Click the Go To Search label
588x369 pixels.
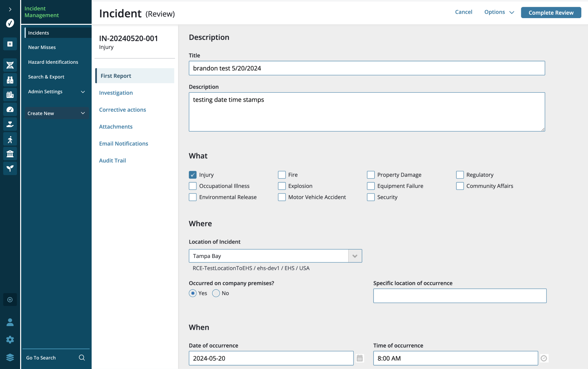(x=41, y=358)
